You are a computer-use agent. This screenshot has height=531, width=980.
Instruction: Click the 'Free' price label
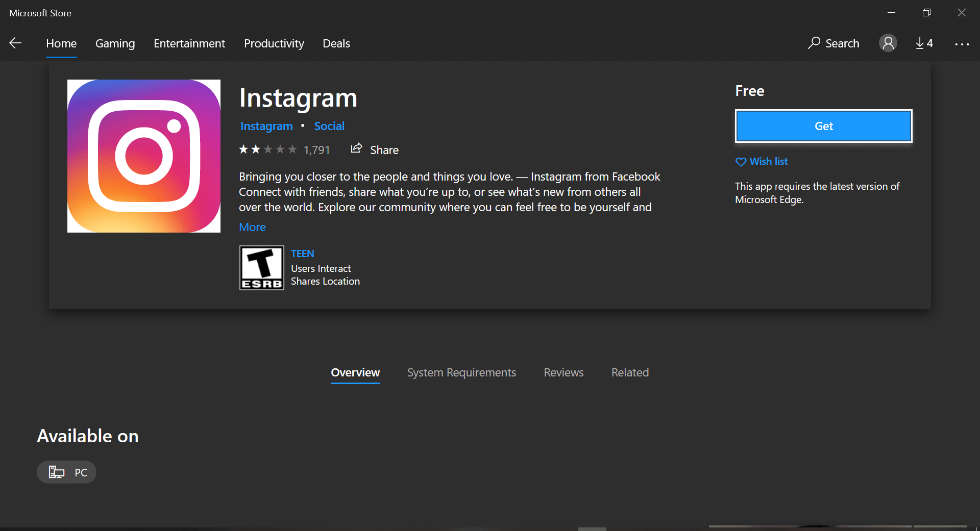pyautogui.click(x=749, y=91)
